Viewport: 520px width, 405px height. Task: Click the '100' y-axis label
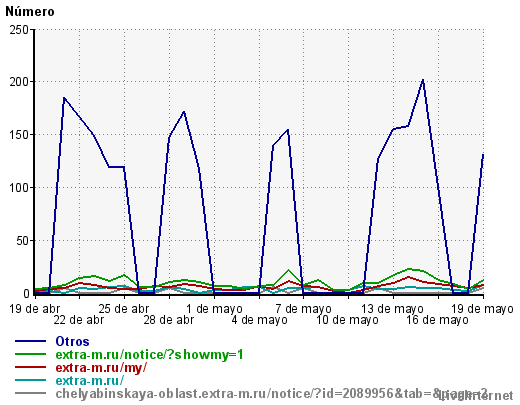19,187
